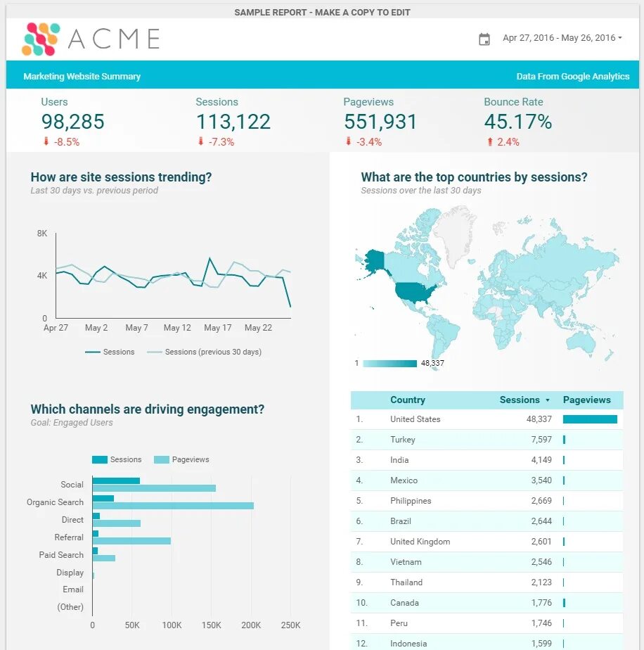Click the Bounce Rate value 45.17%
The height and width of the screenshot is (650, 644).
click(518, 122)
